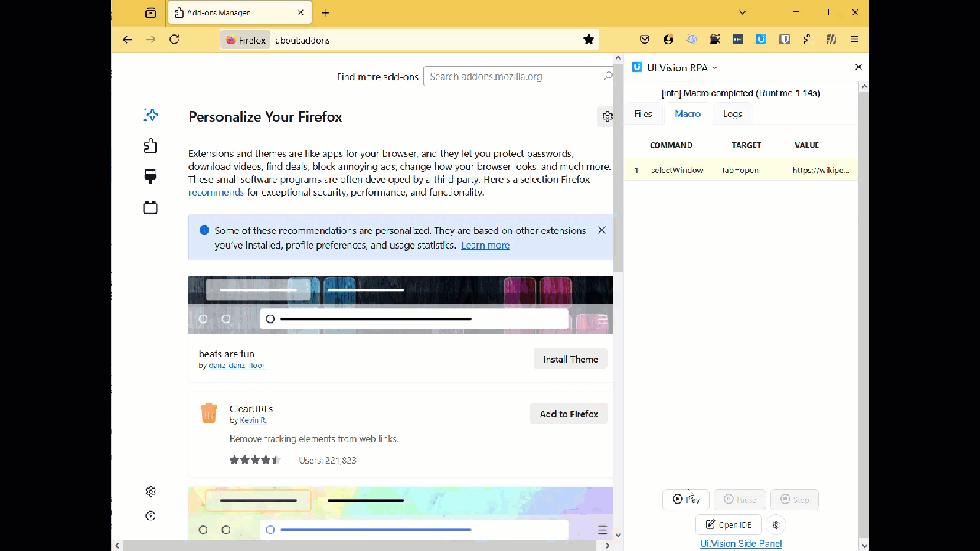Open the Ui.Vision Side Panel link
Viewport: 980px width, 551px height.
coord(741,543)
